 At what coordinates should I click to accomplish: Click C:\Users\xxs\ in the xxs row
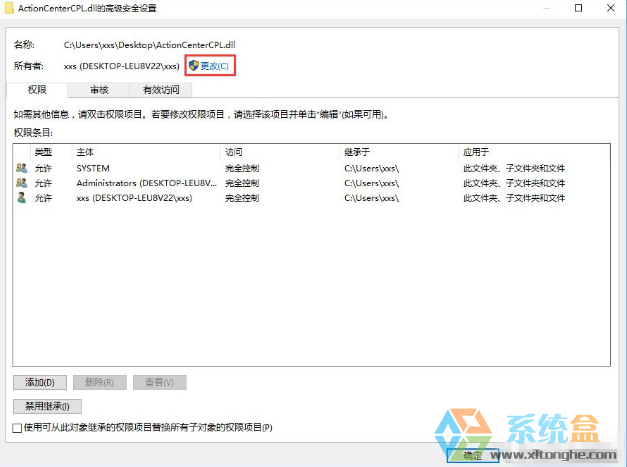coord(371,198)
